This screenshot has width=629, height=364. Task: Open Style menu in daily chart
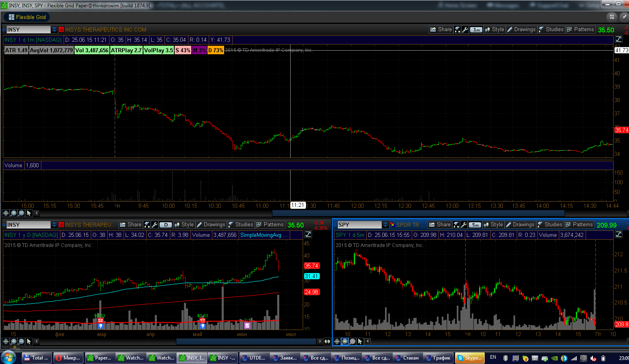click(x=184, y=225)
